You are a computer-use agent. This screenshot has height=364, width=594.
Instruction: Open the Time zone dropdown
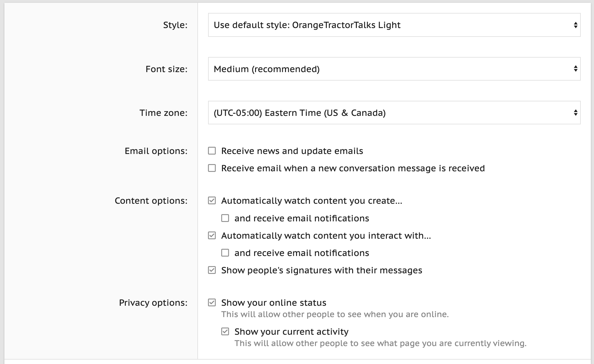tap(394, 113)
